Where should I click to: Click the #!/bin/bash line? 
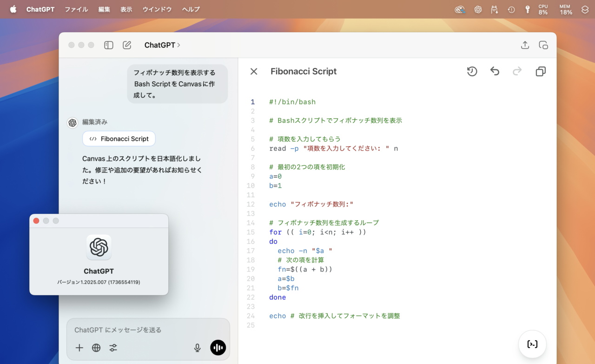292,102
